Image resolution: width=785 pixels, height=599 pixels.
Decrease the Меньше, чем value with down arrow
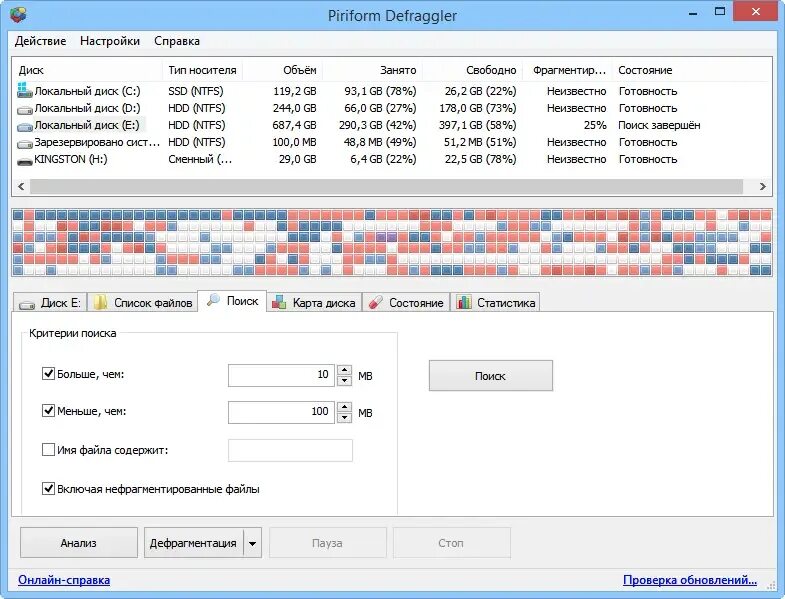pyautogui.click(x=344, y=418)
